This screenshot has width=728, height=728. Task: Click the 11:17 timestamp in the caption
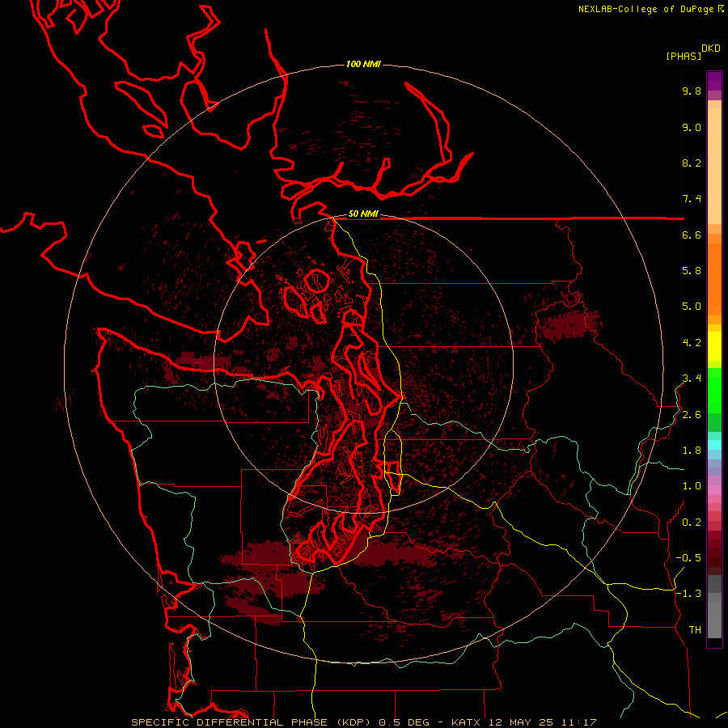578,722
